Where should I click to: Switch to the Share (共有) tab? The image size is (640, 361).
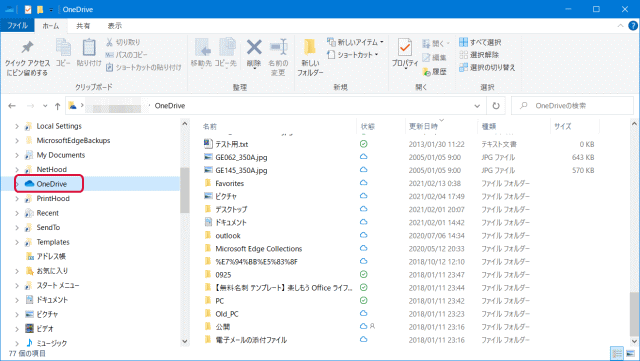coord(83,26)
